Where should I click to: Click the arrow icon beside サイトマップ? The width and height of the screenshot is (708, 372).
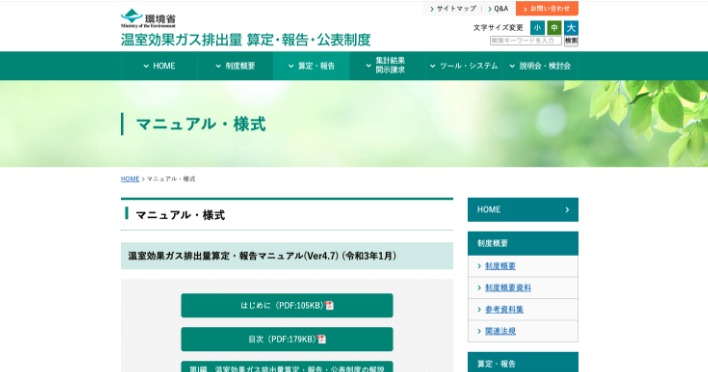click(432, 9)
